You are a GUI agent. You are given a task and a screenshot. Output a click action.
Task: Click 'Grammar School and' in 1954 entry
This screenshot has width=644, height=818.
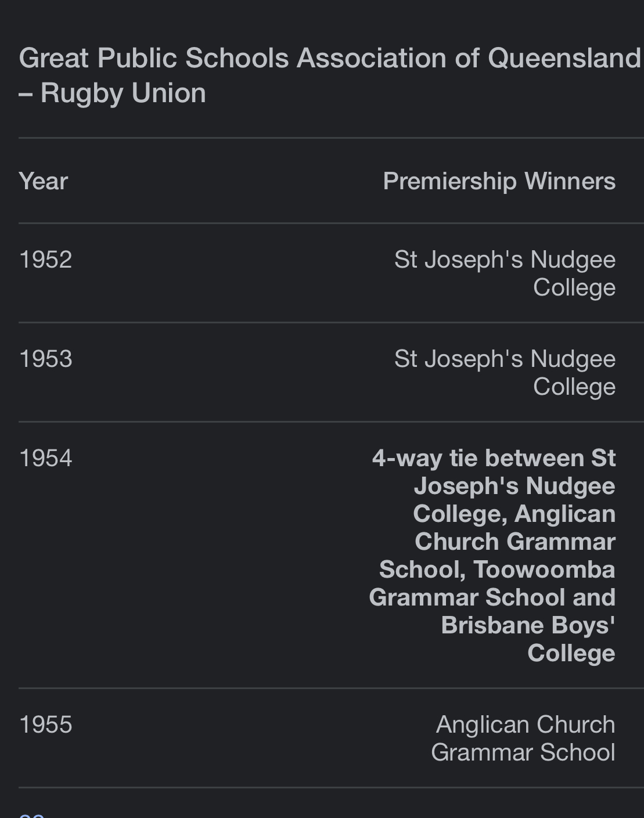[492, 597]
